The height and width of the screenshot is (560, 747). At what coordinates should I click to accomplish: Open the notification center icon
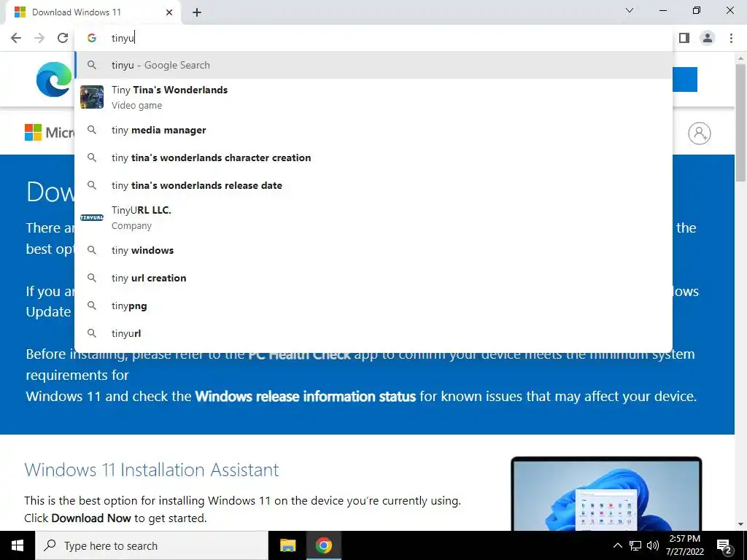pos(724,546)
